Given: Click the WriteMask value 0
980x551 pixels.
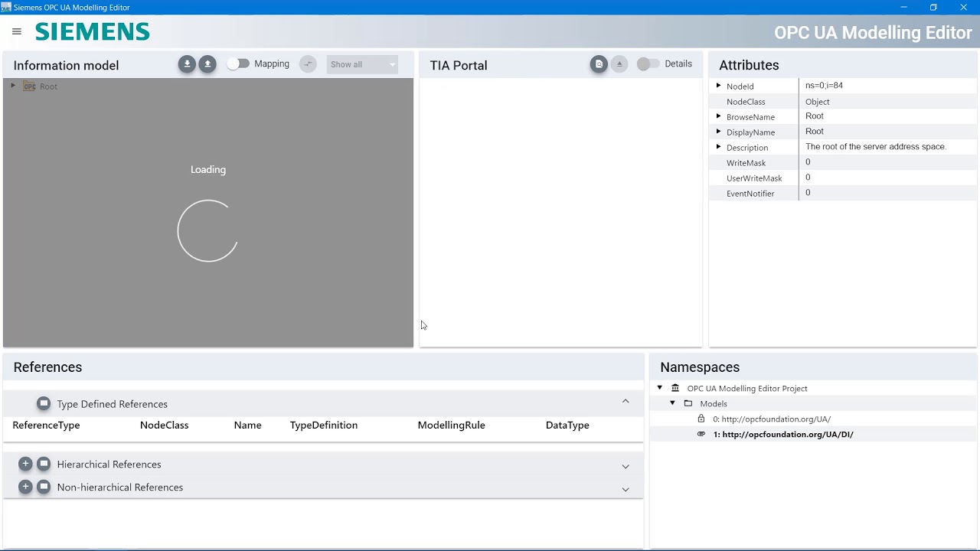Looking at the screenshot, I should [808, 161].
